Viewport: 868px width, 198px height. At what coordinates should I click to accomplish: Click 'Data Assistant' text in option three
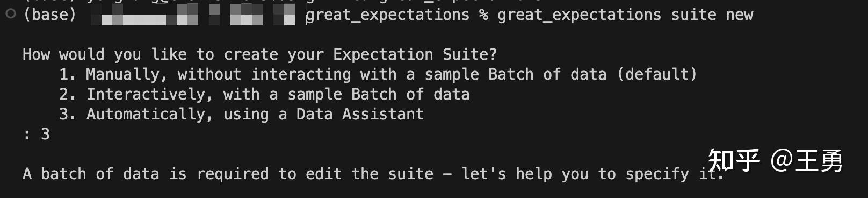click(x=360, y=115)
